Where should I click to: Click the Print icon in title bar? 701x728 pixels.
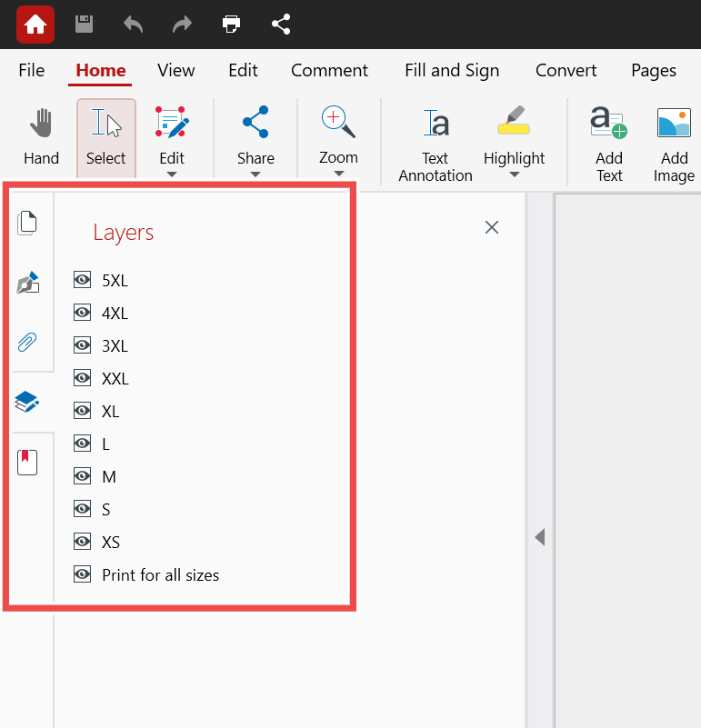[x=232, y=25]
